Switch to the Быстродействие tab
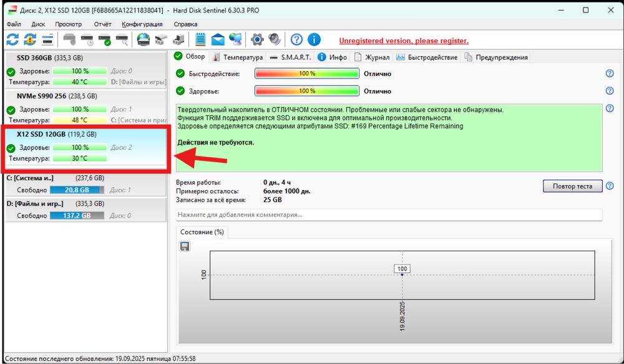The height and width of the screenshot is (364, 624). [427, 57]
